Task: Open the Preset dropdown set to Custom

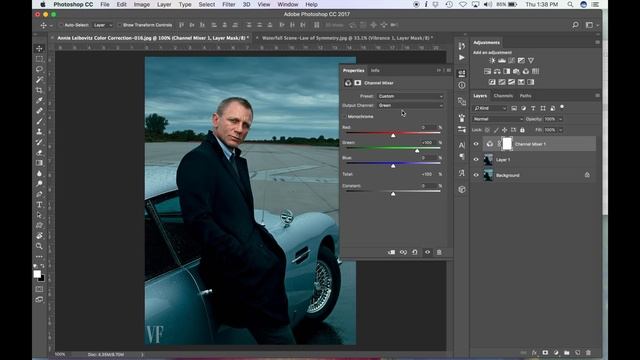Action: 410,96
